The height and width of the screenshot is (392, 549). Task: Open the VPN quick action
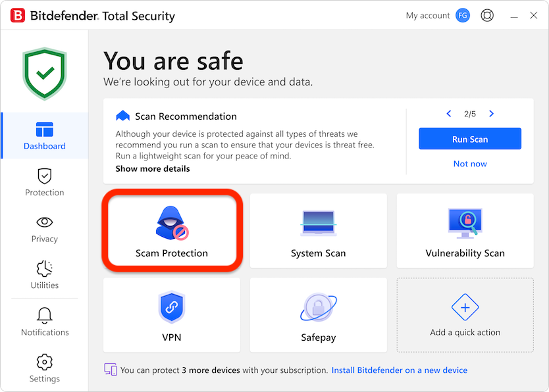[x=172, y=315]
